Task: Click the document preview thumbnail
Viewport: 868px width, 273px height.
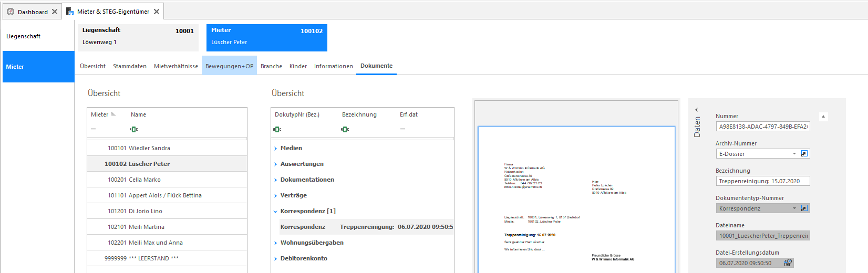Action: (576, 199)
